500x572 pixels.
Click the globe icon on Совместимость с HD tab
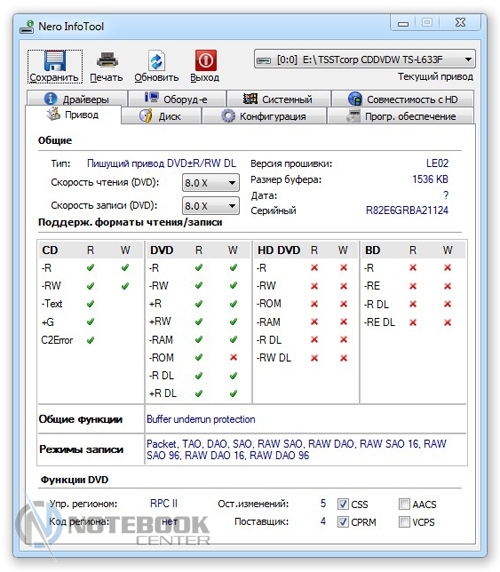[x=355, y=98]
